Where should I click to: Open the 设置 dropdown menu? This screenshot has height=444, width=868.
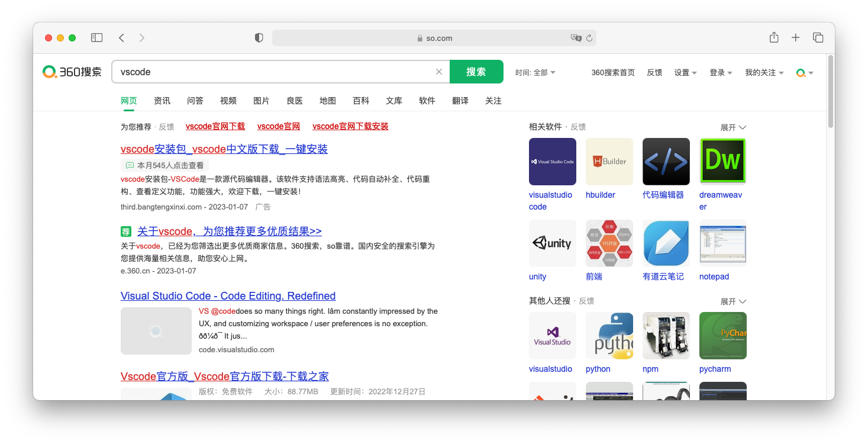(x=685, y=72)
